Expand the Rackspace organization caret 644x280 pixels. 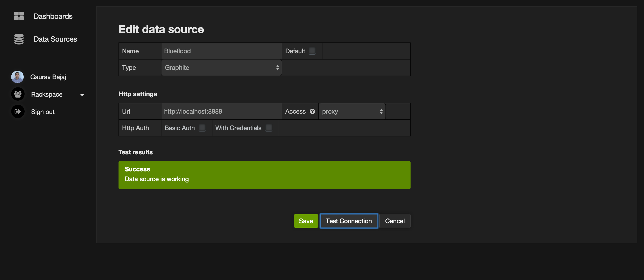[82, 95]
